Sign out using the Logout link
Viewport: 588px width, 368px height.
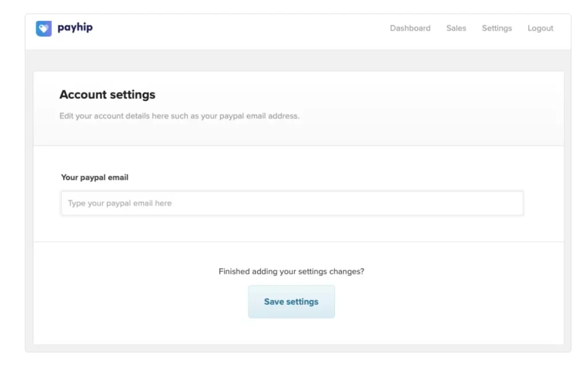pyautogui.click(x=540, y=28)
